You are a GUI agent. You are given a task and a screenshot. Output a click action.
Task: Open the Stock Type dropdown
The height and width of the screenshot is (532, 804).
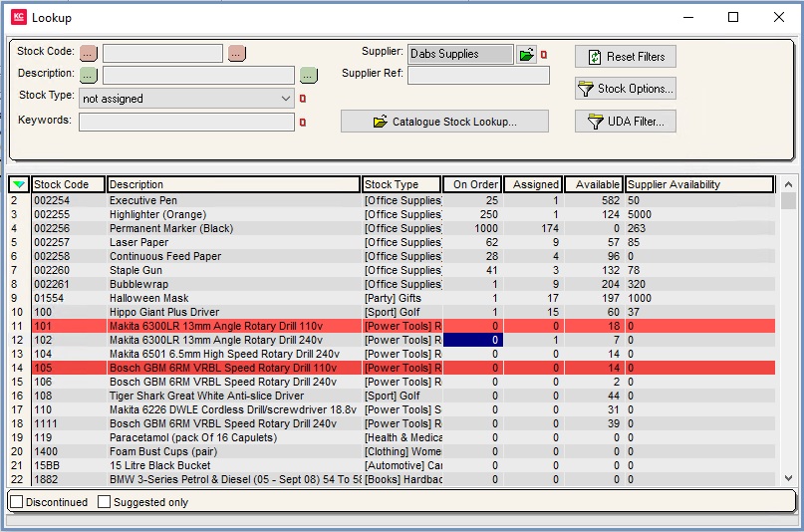286,99
